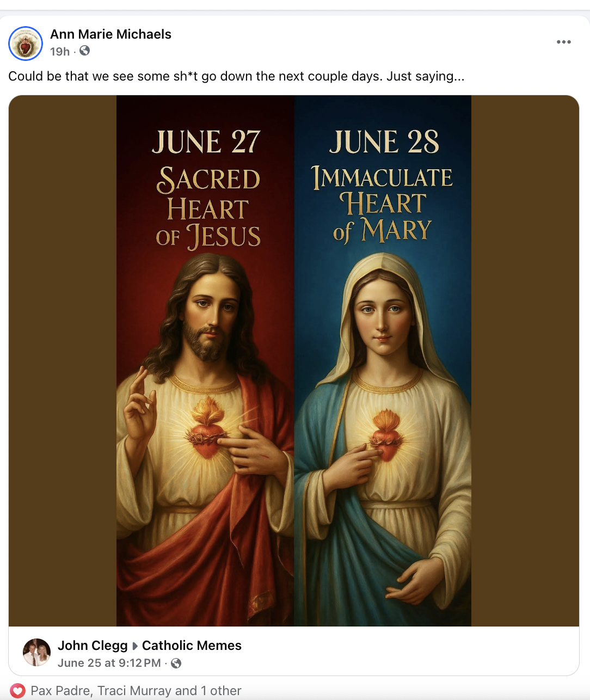The width and height of the screenshot is (590, 700).
Task: Click the JUNE 28 heading in the image
Action: pyautogui.click(x=384, y=142)
